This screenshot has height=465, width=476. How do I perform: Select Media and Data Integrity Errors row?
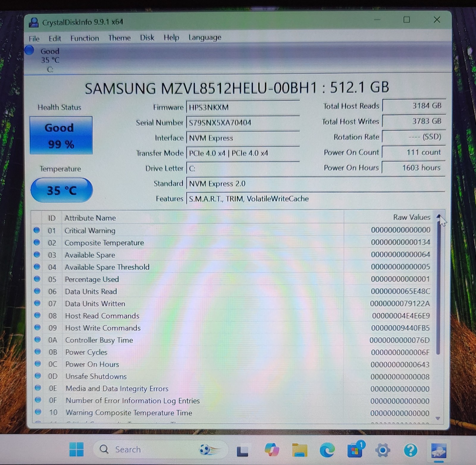click(x=232, y=388)
